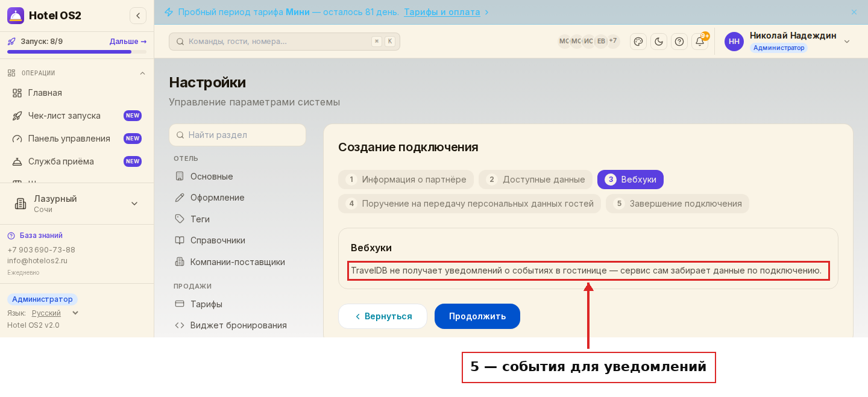Open Теги settings section
Viewport: 868px width, 397px height.
click(237, 219)
